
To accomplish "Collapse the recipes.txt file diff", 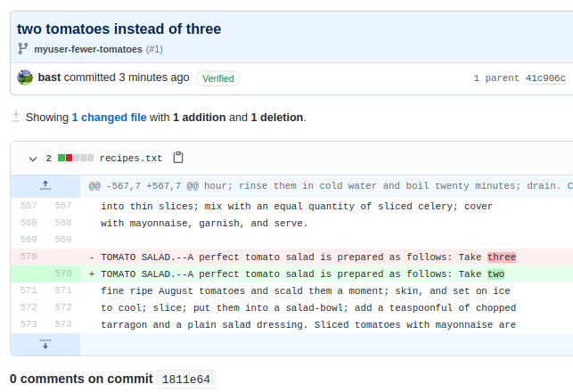I will [x=33, y=159].
